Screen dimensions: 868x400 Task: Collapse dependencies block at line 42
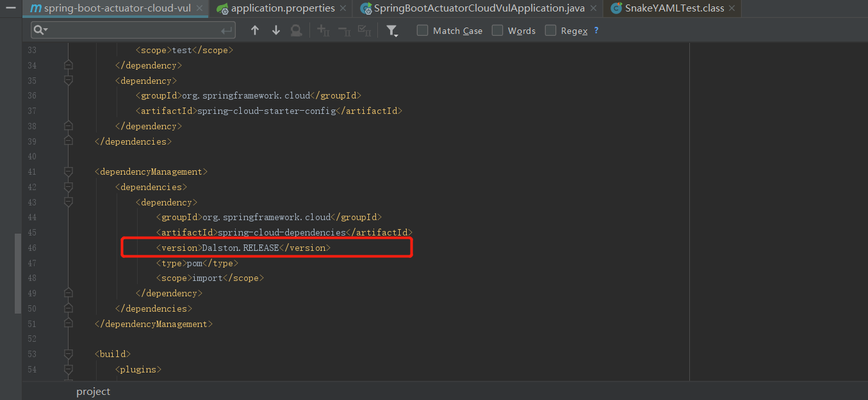point(69,187)
